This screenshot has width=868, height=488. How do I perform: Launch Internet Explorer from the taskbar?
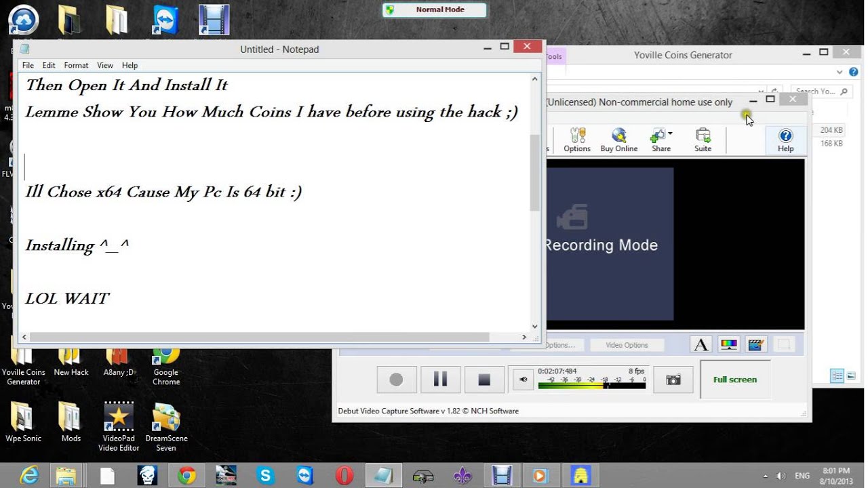pyautogui.click(x=29, y=476)
